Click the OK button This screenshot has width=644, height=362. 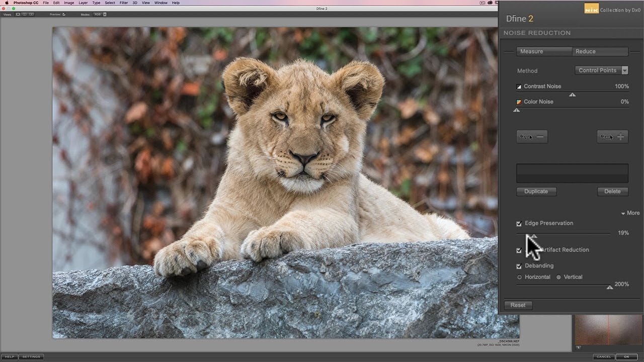pos(626,357)
